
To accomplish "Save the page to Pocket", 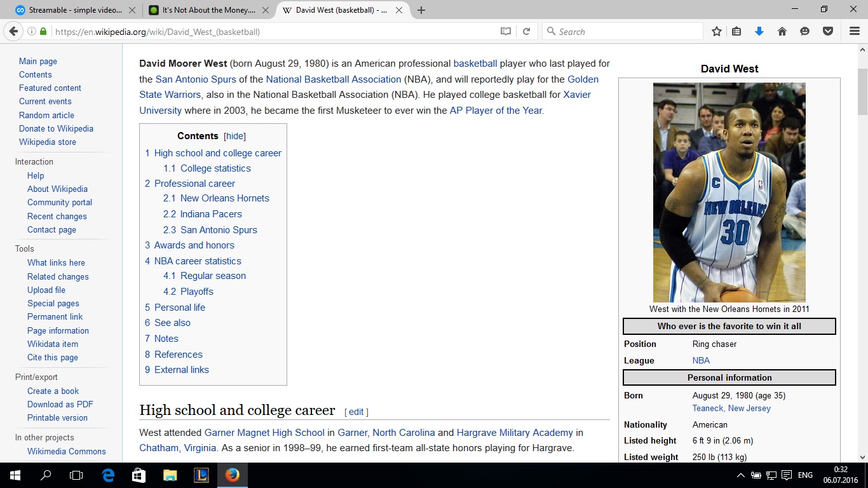I will tap(828, 31).
